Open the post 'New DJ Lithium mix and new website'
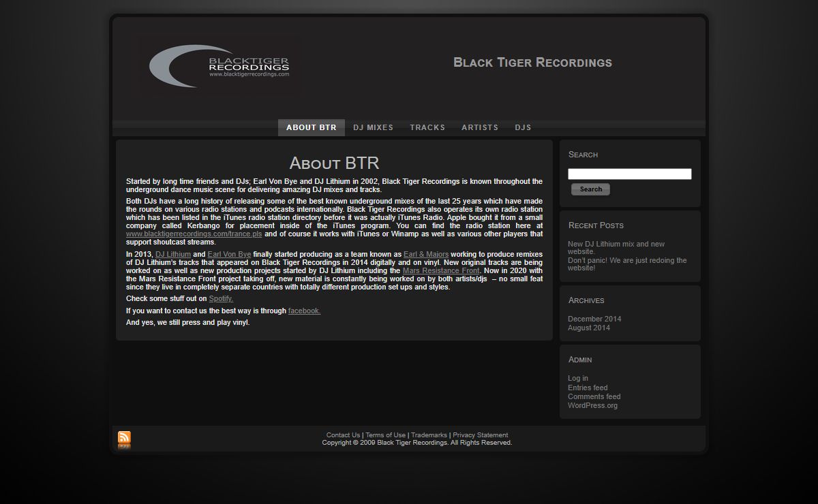 (616, 248)
